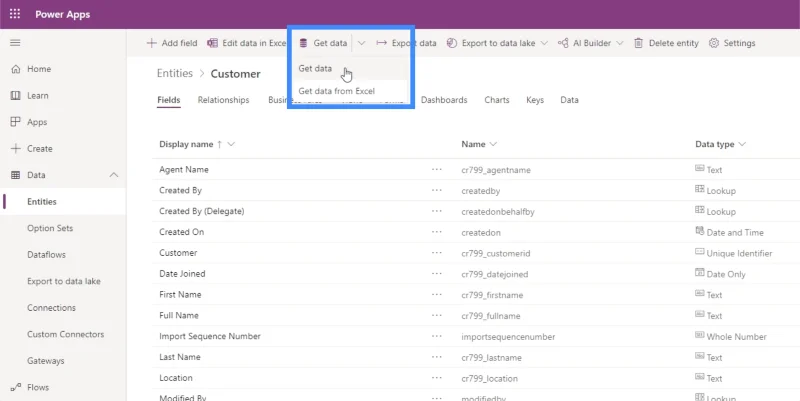Open more options for Date Joined row
This screenshot has height=401, width=800.
437,274
